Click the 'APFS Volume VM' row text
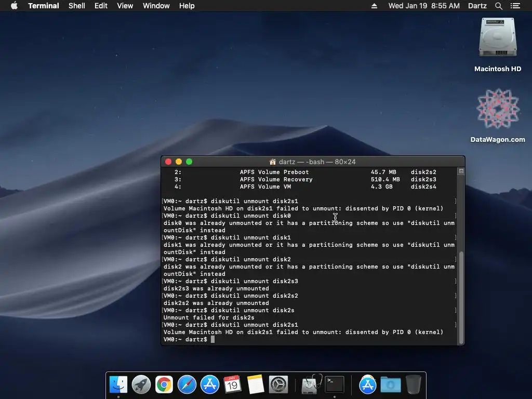Screen dimensions: 532x399 [x=265, y=187]
